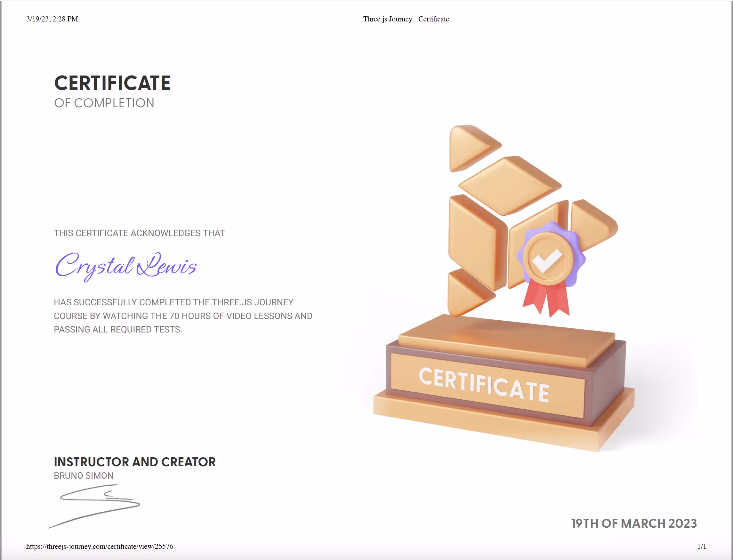Viewport: 733px width, 560px height.
Task: Click the 'OF COMPLETION' subtitle
Action: click(104, 103)
